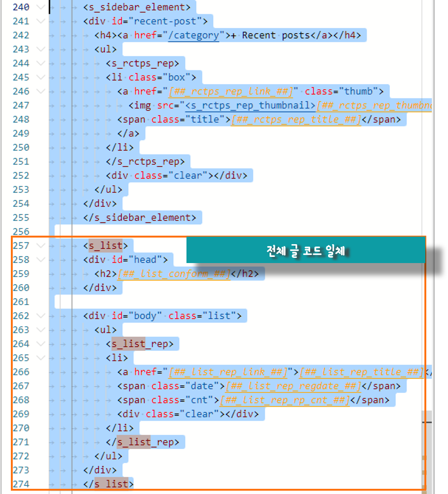Image resolution: width=448 pixels, height=494 pixels.
Task: Collapse the s_list_rep fold on line 264
Action: (41, 344)
